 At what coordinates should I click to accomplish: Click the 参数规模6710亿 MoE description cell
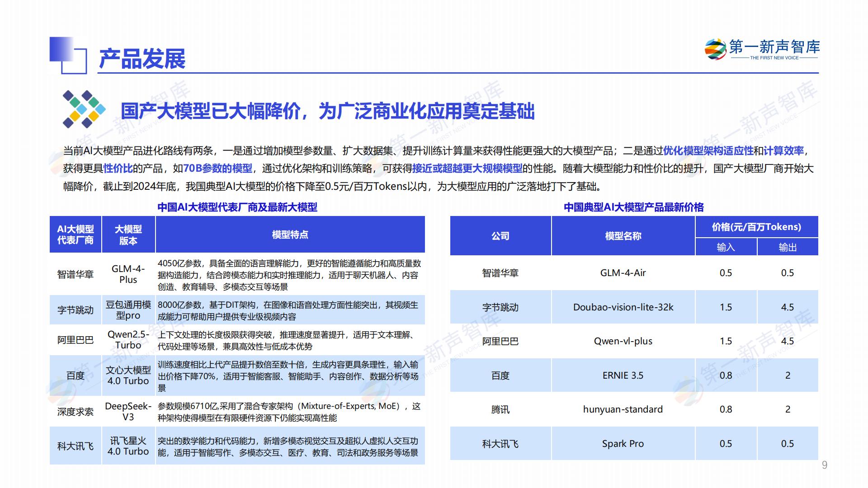tap(290, 412)
